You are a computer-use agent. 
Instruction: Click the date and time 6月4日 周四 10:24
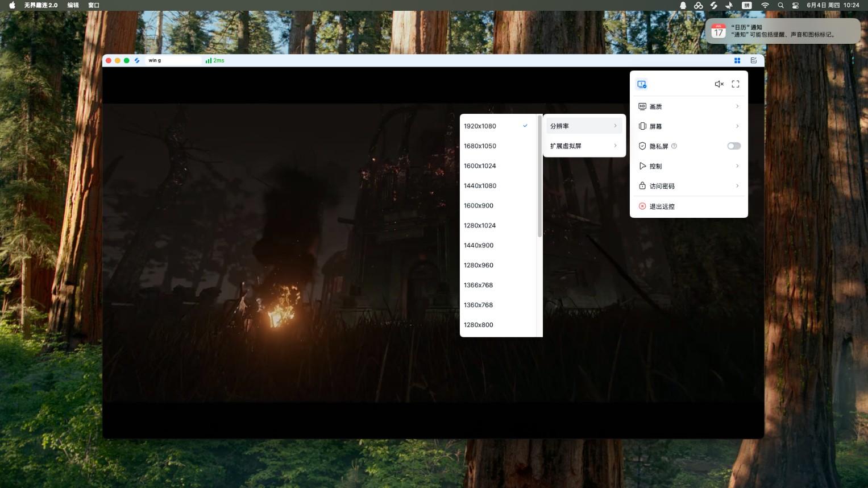coord(833,5)
